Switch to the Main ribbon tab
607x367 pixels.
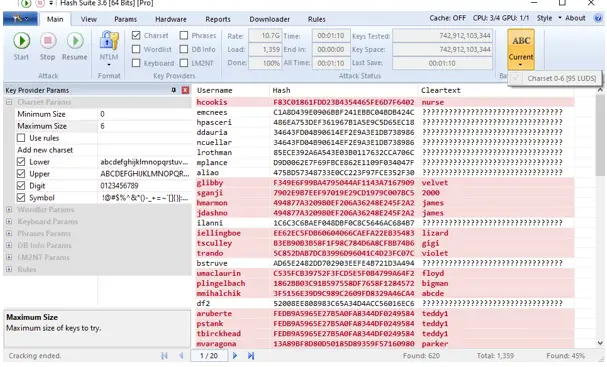[x=55, y=19]
